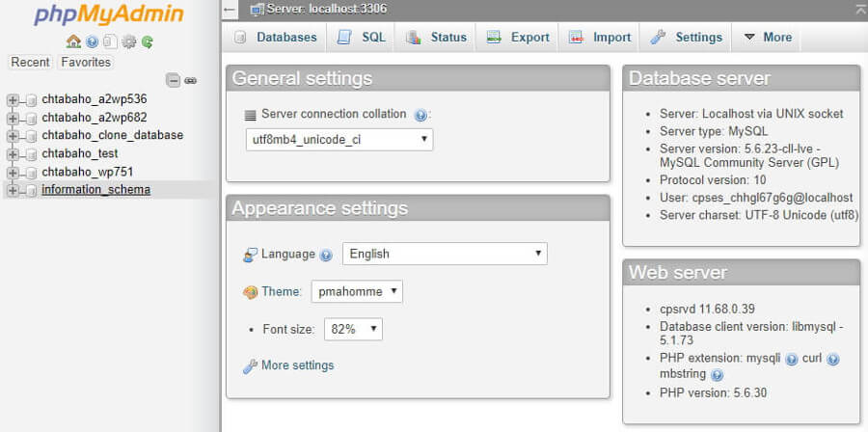Image resolution: width=868 pixels, height=432 pixels.
Task: Switch to the Databases tab
Action: 276,38
